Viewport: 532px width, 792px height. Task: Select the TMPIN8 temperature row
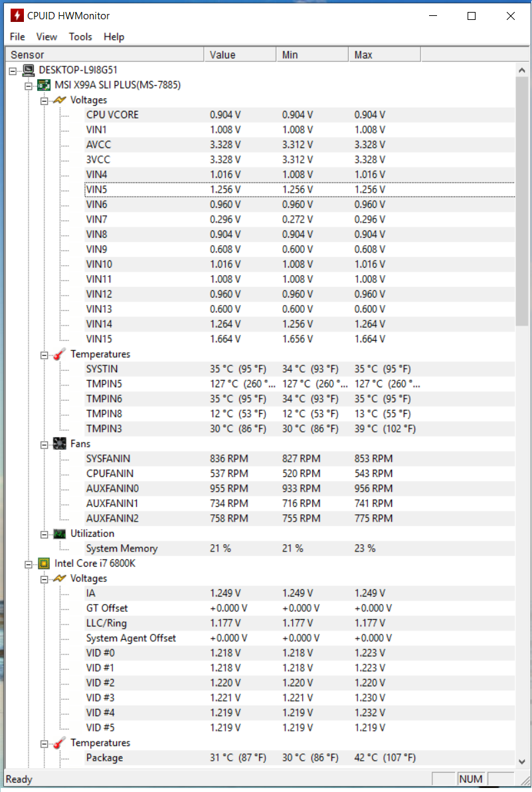pos(300,414)
